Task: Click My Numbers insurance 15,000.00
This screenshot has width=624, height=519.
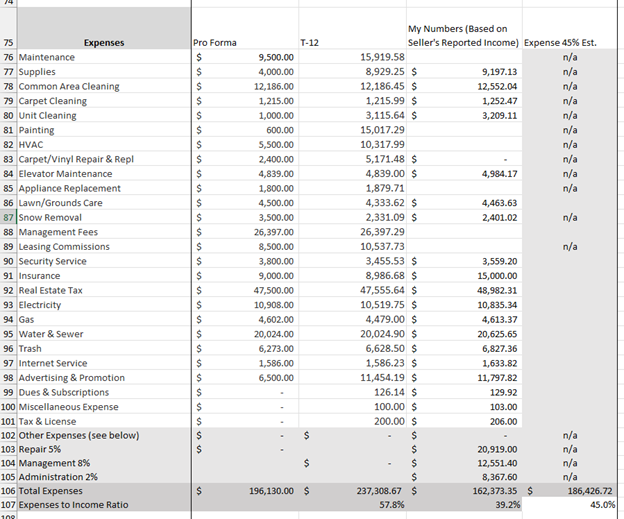Action: tap(464, 276)
